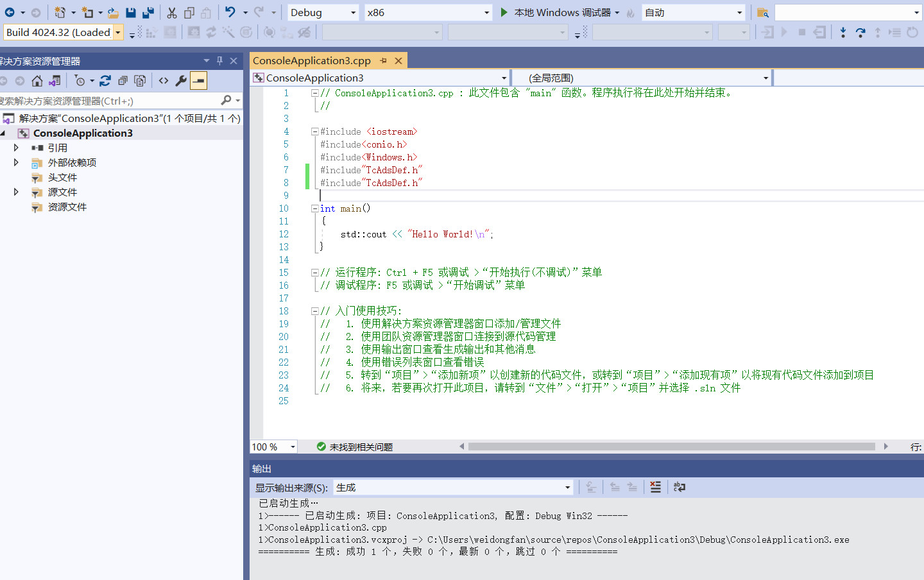Select ConsoleApplication3 project in Solution Explorer
Viewport: 924px width, 580px height.
pyautogui.click(x=83, y=133)
